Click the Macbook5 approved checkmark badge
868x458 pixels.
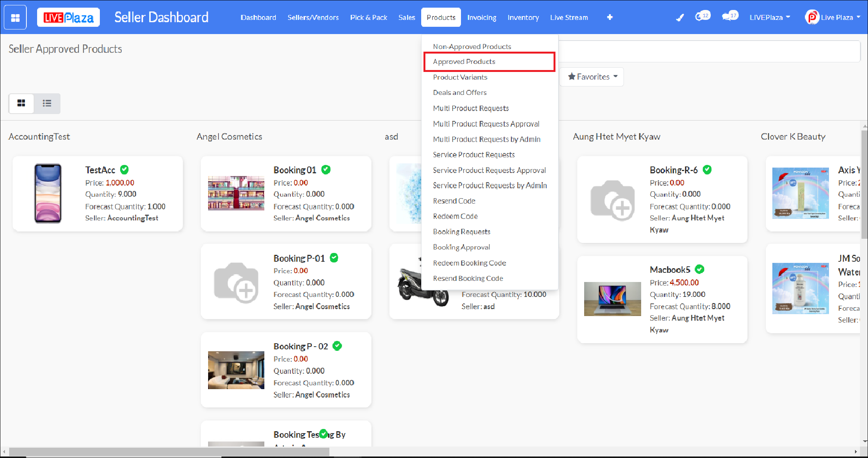tap(700, 269)
